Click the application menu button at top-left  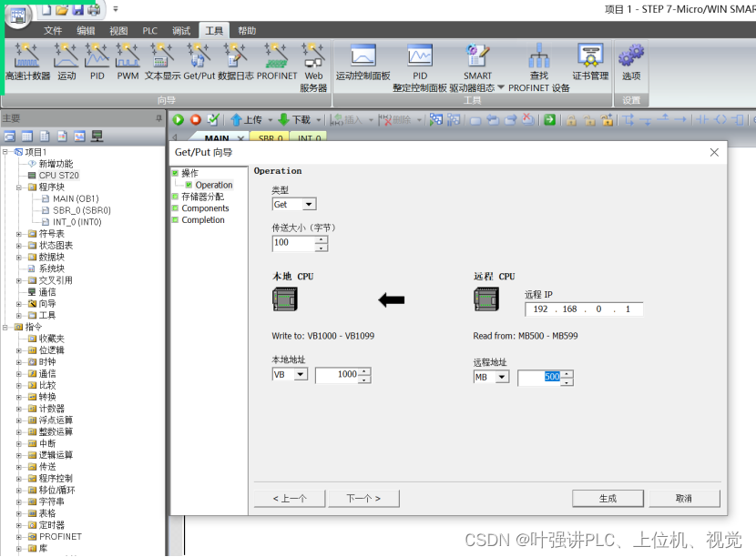click(18, 15)
